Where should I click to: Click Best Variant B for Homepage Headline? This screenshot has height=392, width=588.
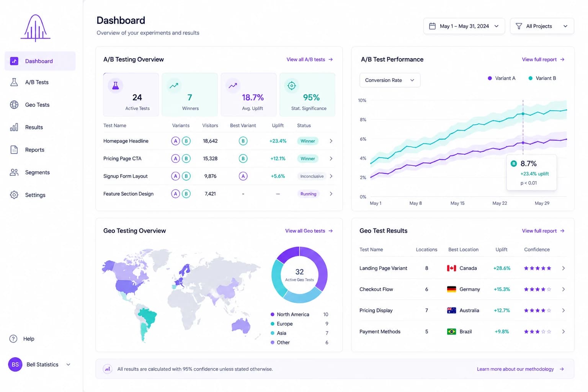pyautogui.click(x=243, y=141)
